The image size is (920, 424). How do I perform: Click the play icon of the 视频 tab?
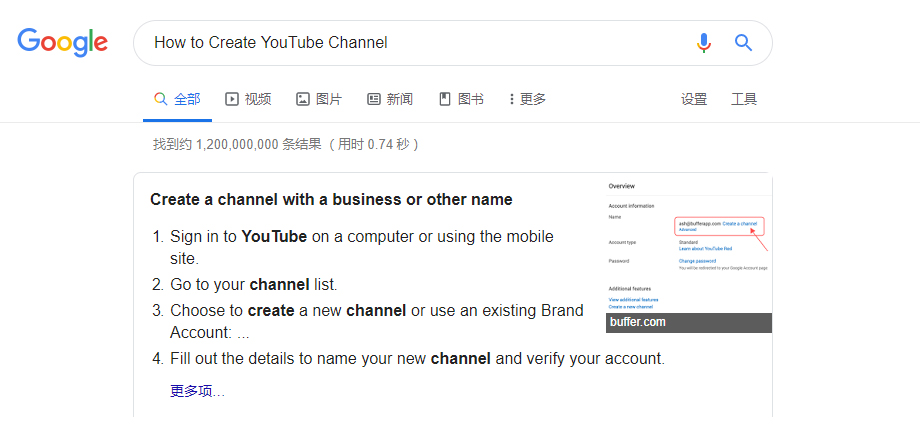click(232, 99)
